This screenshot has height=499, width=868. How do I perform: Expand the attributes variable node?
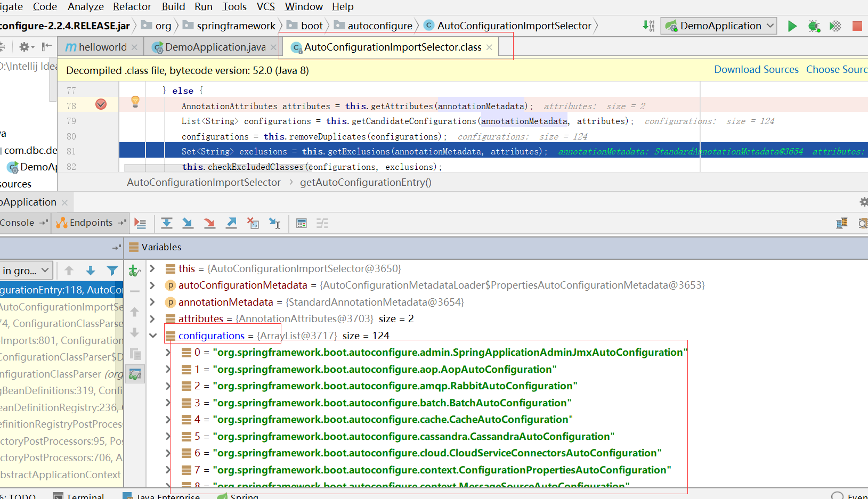click(152, 318)
